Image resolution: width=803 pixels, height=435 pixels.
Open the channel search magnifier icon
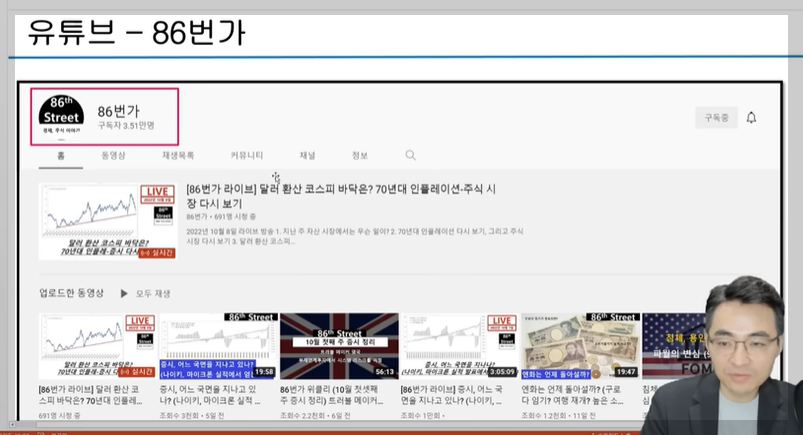tap(410, 155)
